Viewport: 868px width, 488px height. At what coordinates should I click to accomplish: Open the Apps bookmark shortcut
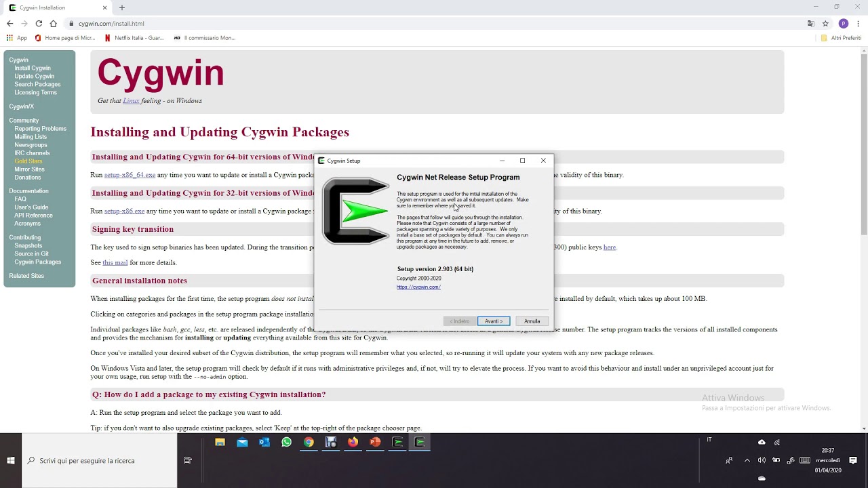point(16,38)
